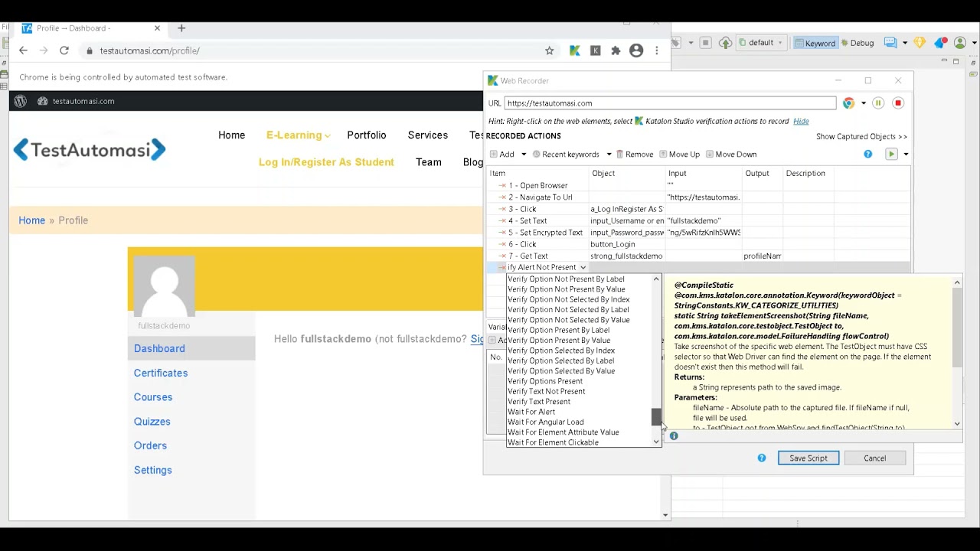Viewport: 980px width, 551px height.
Task: Switch to Debug perspective in Katalon
Action: click(x=857, y=43)
